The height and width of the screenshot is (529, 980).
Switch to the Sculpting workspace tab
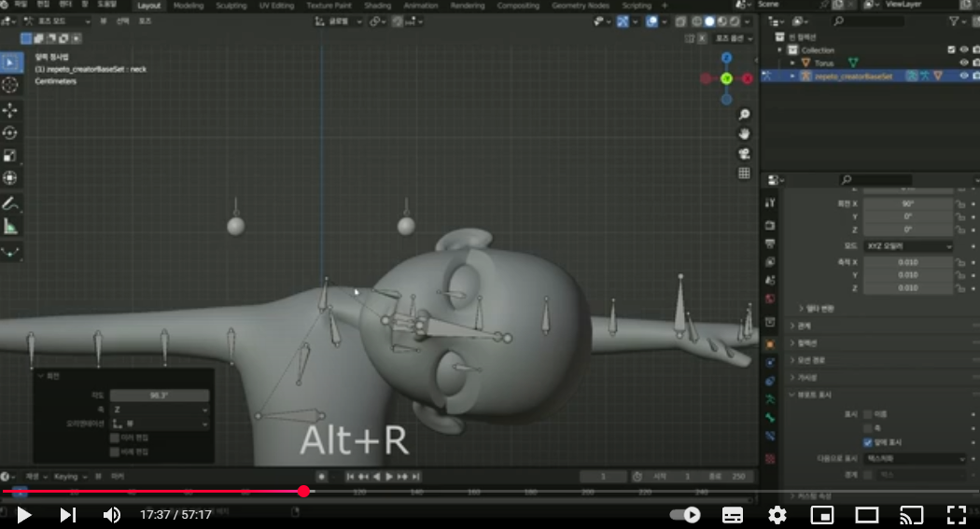[x=231, y=6]
